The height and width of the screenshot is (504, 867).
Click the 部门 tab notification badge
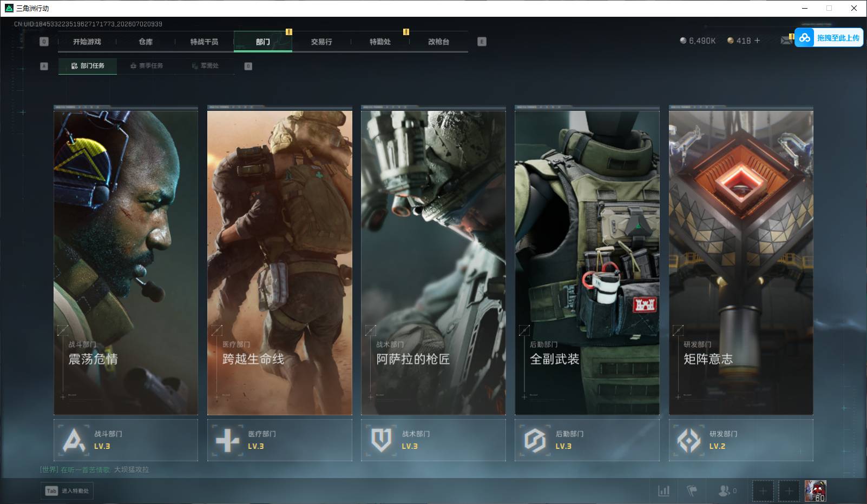pos(289,32)
